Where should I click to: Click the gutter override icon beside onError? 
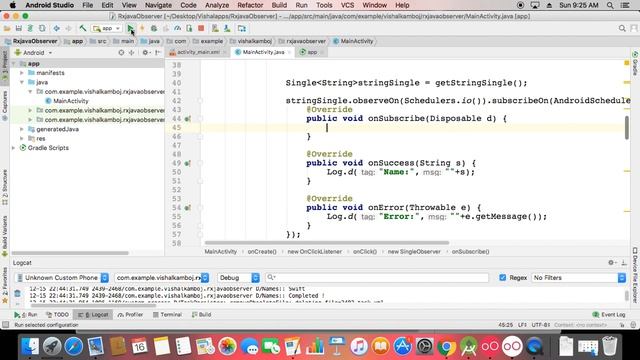(x=187, y=208)
